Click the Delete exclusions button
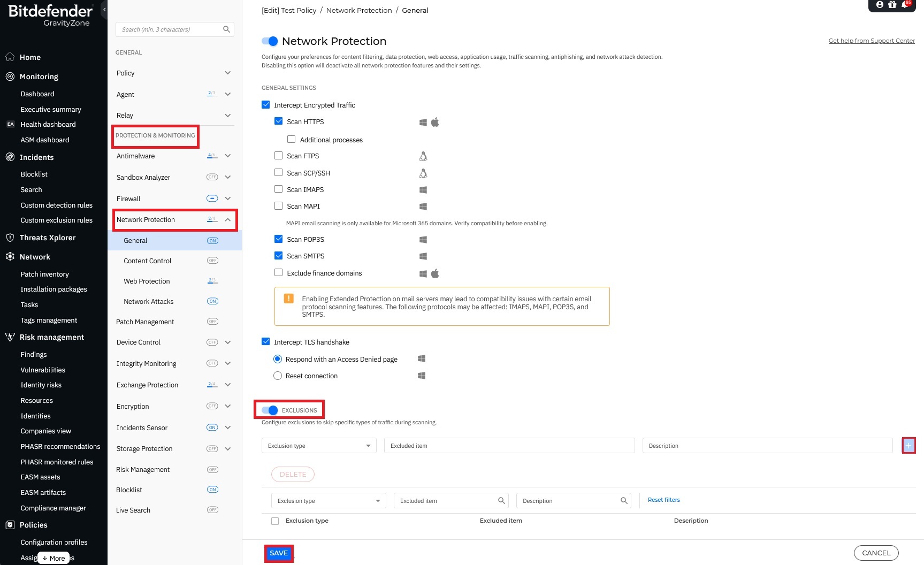Screen dimensions: 924x565 click(x=293, y=475)
